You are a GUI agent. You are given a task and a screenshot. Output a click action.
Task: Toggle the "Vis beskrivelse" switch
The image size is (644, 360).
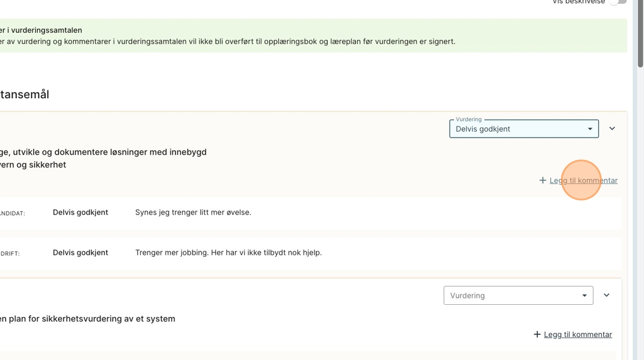[618, 2]
